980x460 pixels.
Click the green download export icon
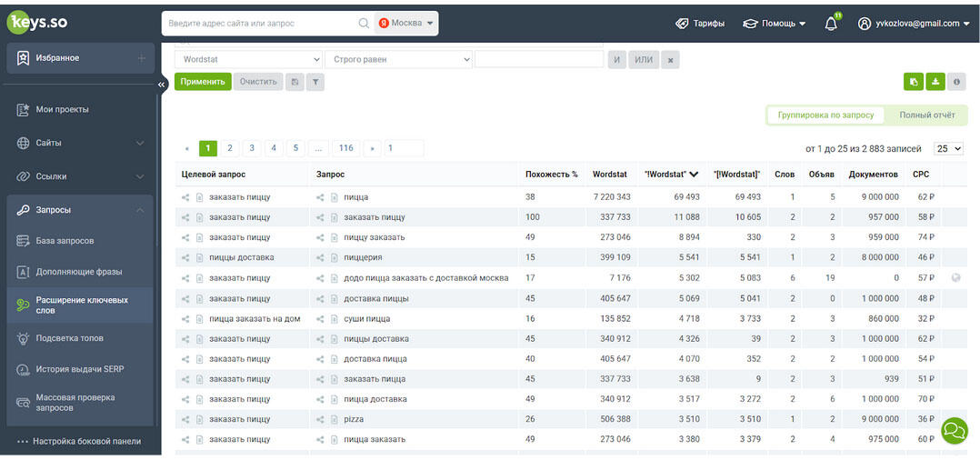(x=935, y=82)
